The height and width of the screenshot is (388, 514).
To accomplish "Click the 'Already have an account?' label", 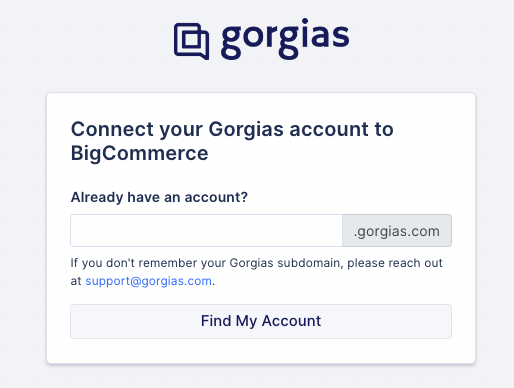I will tap(159, 197).
